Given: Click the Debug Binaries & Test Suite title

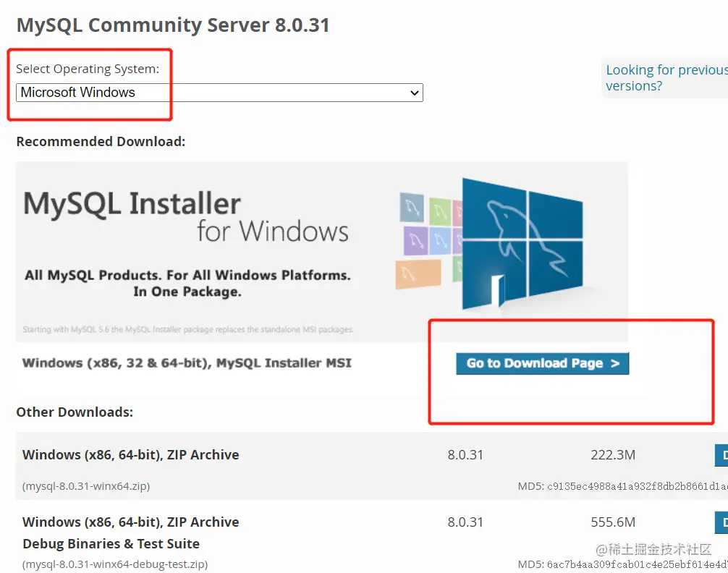Looking at the screenshot, I should point(111,544).
